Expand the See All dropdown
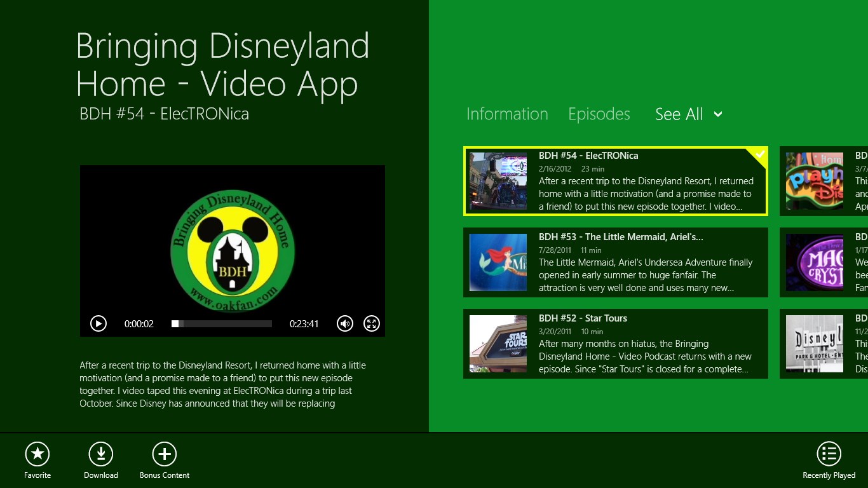 point(689,114)
